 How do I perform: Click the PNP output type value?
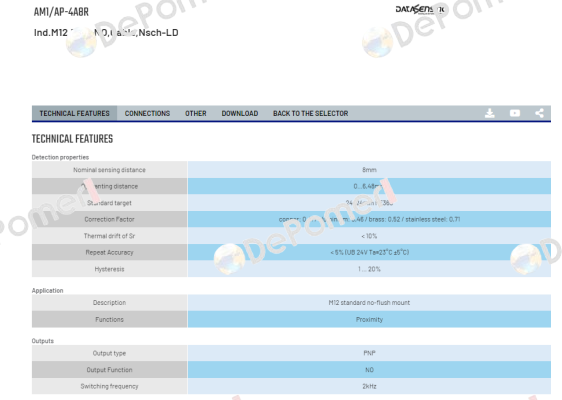tap(369, 353)
